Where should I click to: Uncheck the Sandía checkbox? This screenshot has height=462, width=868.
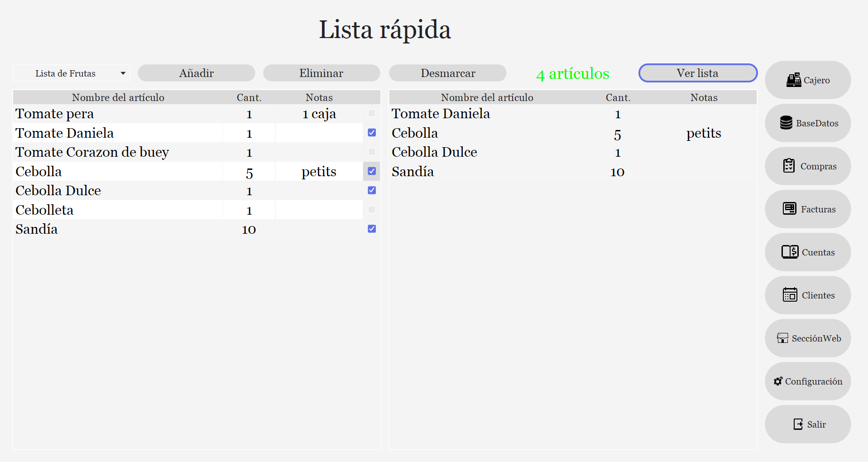(372, 229)
